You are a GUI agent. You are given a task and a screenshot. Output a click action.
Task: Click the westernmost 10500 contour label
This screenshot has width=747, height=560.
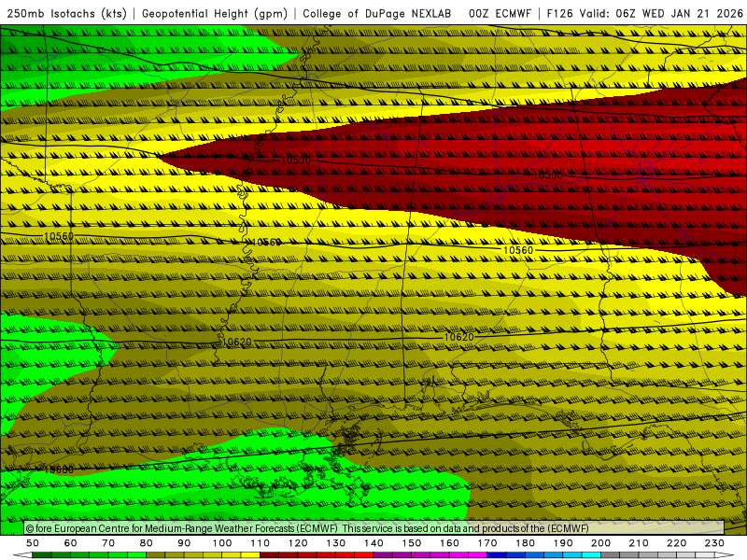click(x=296, y=160)
